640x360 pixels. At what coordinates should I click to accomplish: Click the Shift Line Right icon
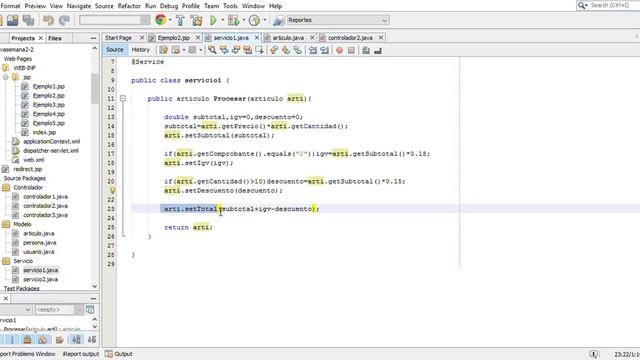click(324, 50)
